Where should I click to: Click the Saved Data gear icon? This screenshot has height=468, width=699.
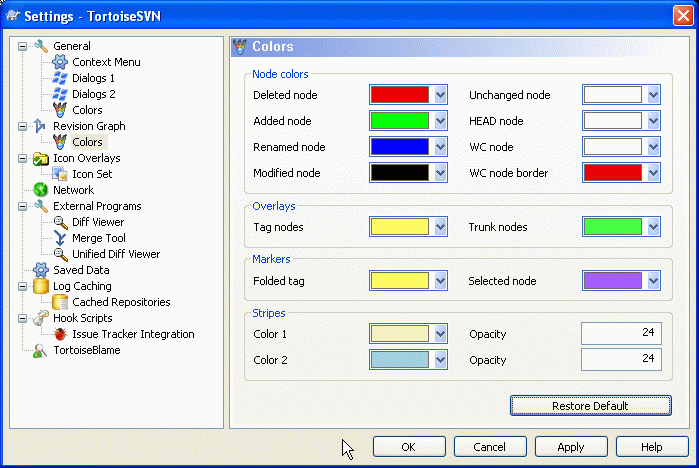pyautogui.click(x=41, y=270)
